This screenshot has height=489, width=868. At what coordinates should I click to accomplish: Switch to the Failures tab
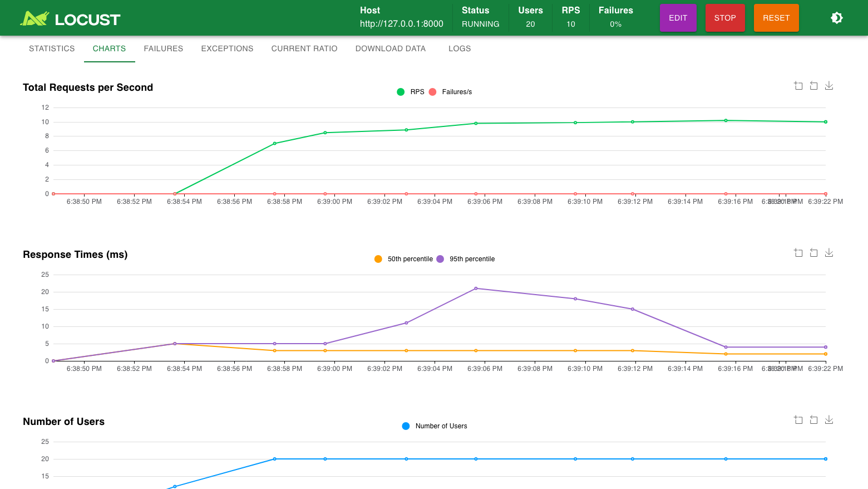coord(164,48)
